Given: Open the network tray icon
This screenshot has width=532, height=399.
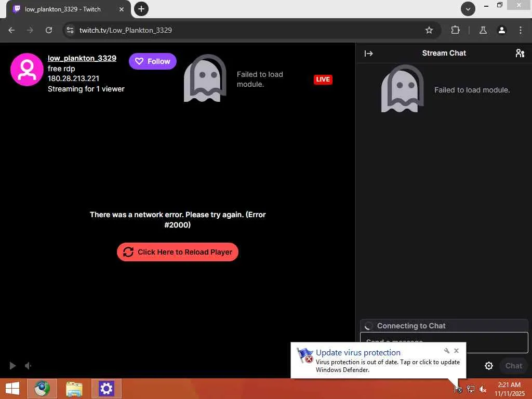Looking at the screenshot, I should 470,389.
